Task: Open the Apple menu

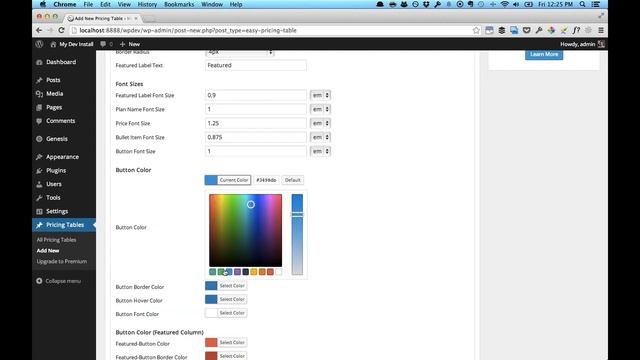Action: (x=43, y=4)
